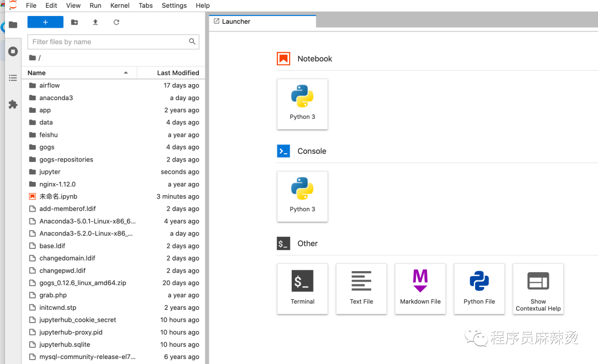Image resolution: width=598 pixels, height=364 pixels.
Task: Launch a Python 3 notebook
Action: [x=302, y=104]
